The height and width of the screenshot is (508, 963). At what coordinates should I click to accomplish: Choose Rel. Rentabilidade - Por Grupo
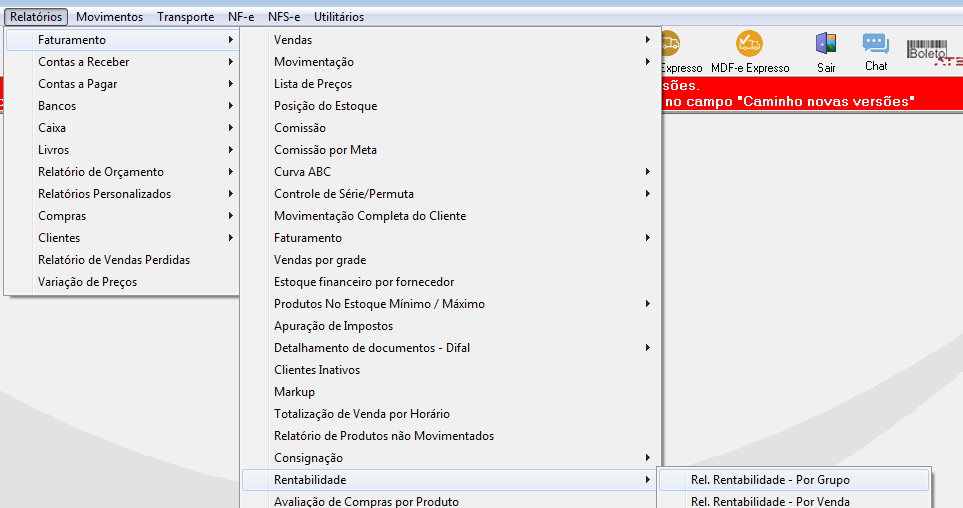point(794,480)
